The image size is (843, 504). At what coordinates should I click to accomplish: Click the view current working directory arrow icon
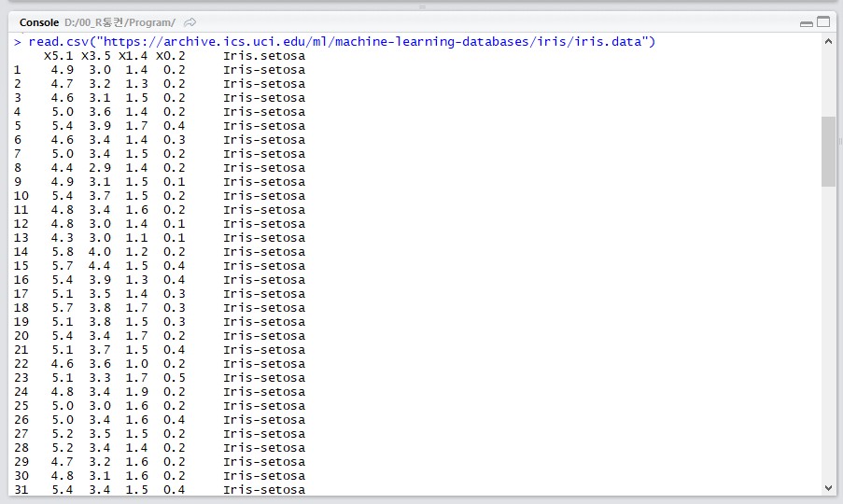tap(190, 22)
